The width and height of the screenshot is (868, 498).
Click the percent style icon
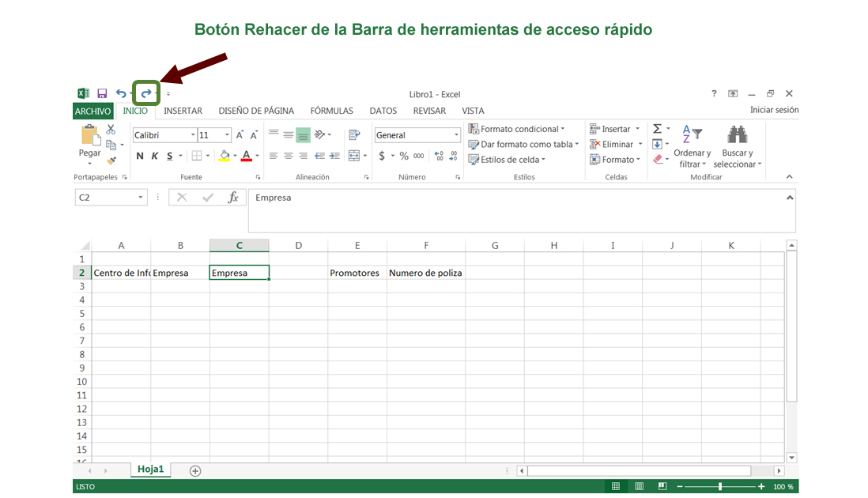point(404,156)
